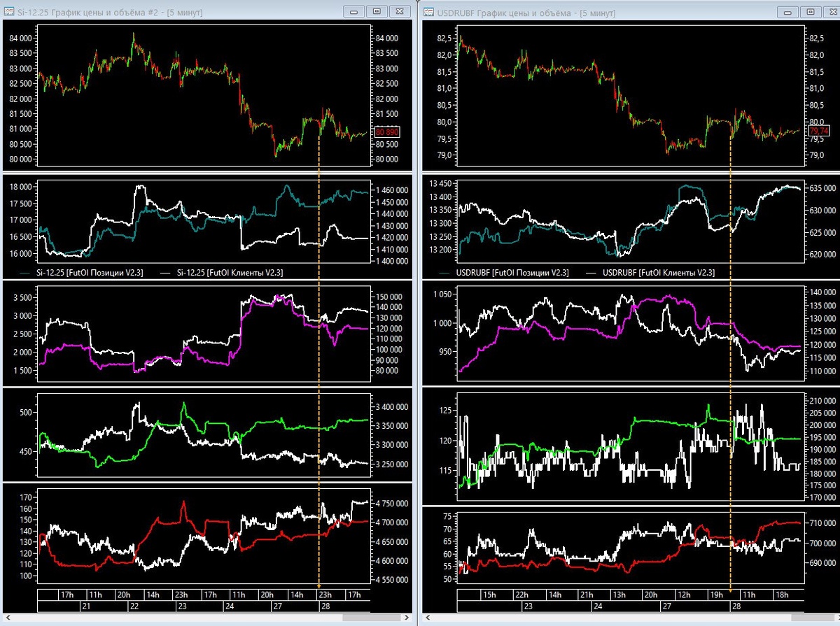
Task: Click axis value 125 in USDRUBF window
Action: coord(447,411)
